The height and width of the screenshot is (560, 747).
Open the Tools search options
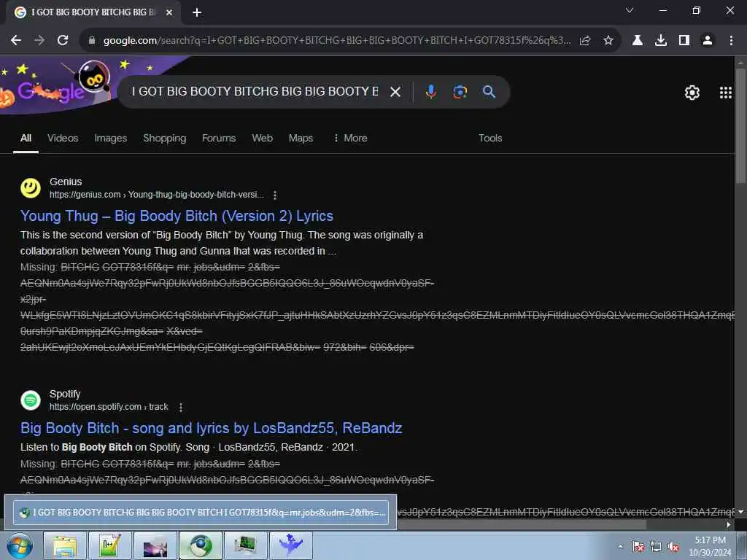(x=490, y=138)
